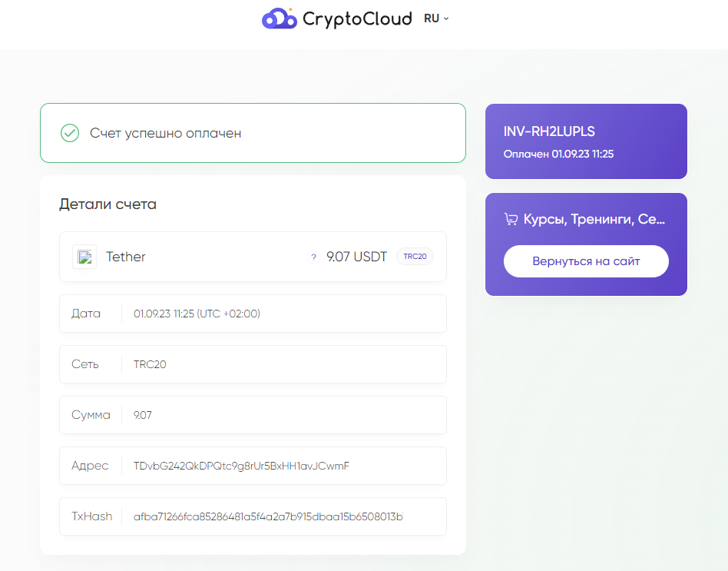Image resolution: width=728 pixels, height=571 pixels.
Task: Click the Детали счета heading
Action: coord(108,204)
